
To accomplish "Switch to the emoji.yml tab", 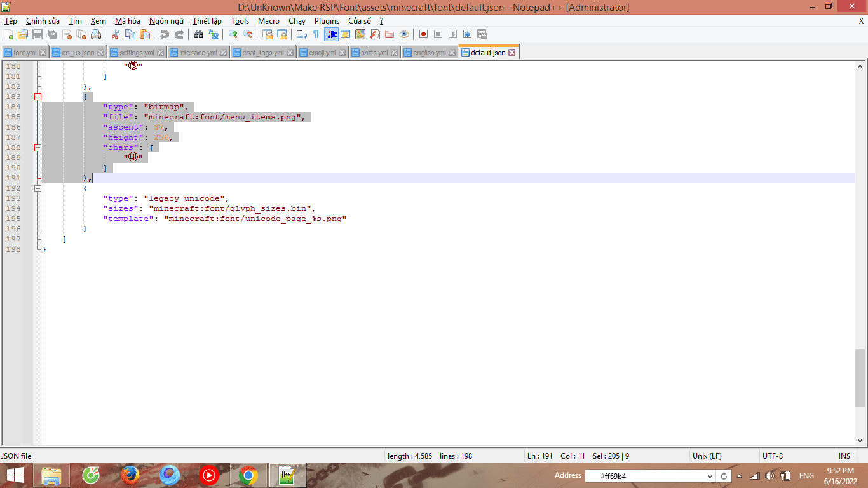I will pos(322,53).
